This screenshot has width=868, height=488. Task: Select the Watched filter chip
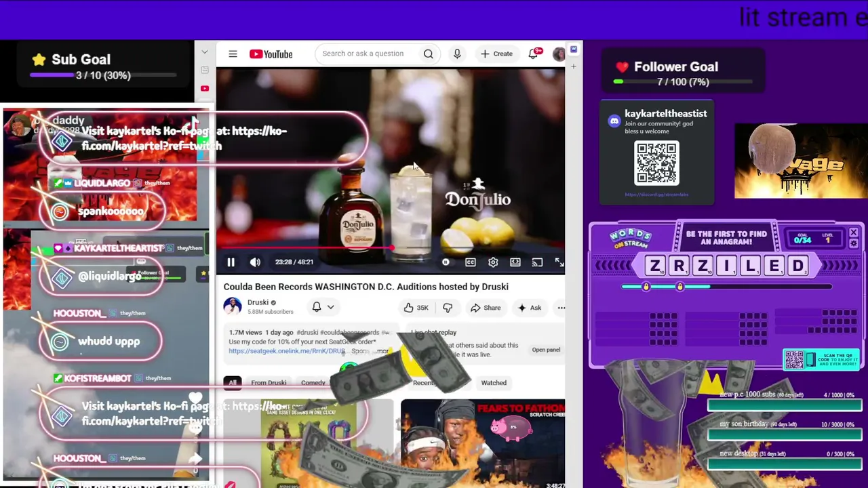pyautogui.click(x=494, y=383)
